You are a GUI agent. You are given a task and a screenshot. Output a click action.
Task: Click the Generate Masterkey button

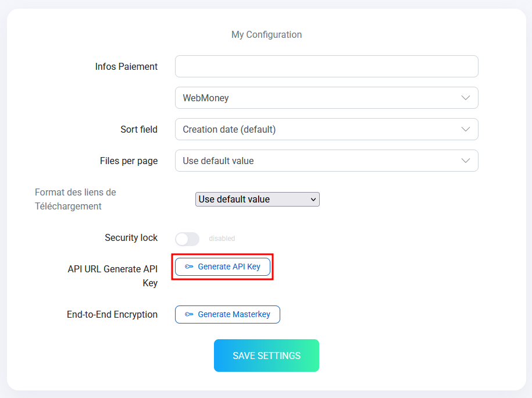(x=227, y=314)
